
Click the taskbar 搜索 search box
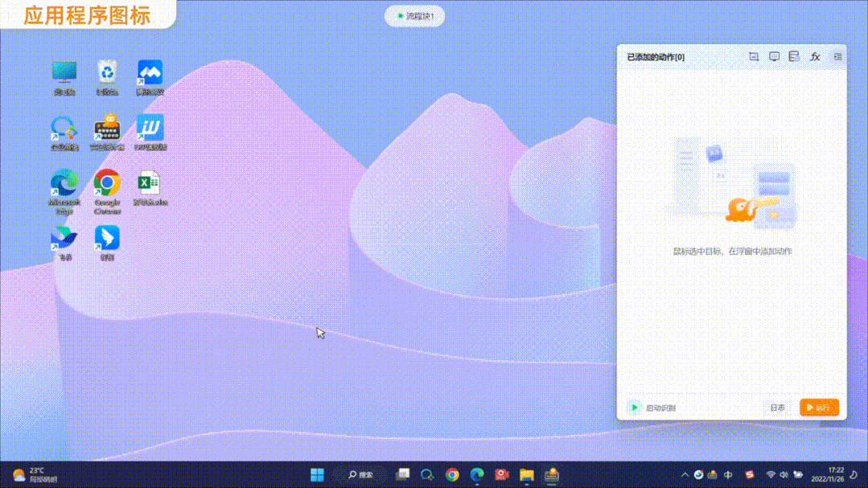[360, 474]
